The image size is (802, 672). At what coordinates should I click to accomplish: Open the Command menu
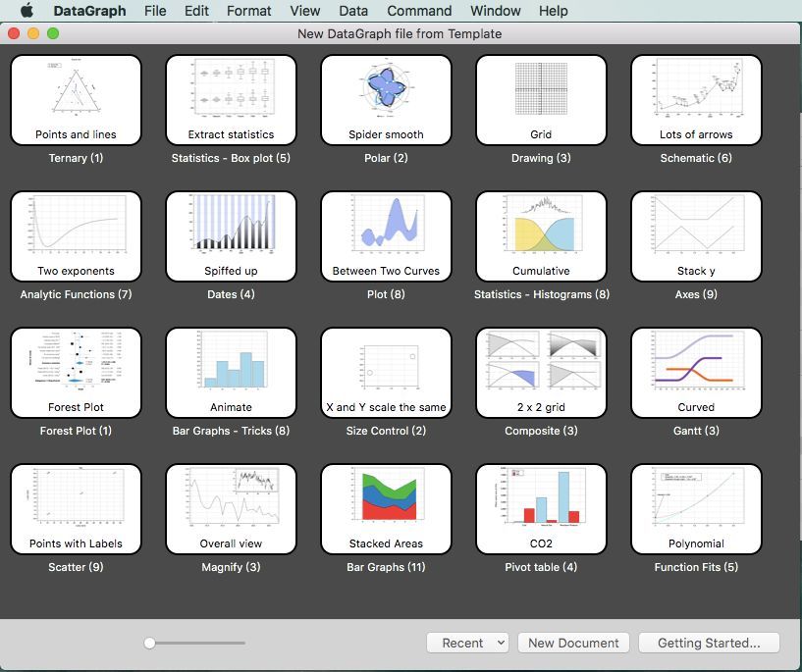(x=419, y=11)
